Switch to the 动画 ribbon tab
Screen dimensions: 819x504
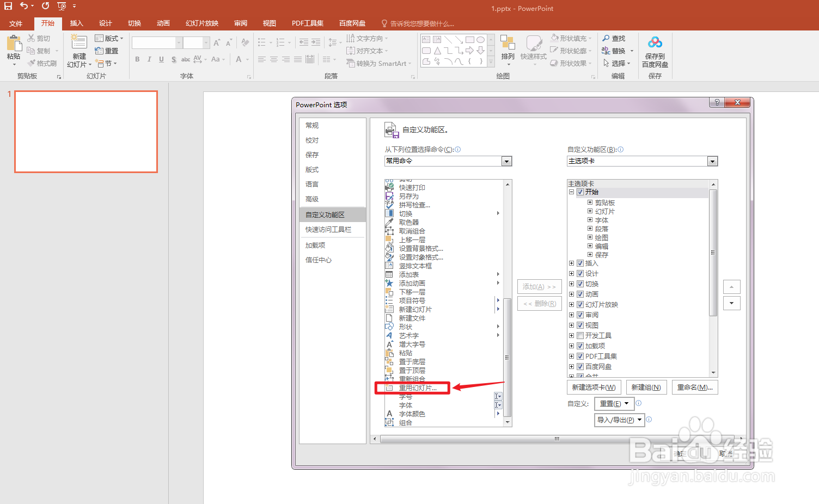pyautogui.click(x=163, y=23)
